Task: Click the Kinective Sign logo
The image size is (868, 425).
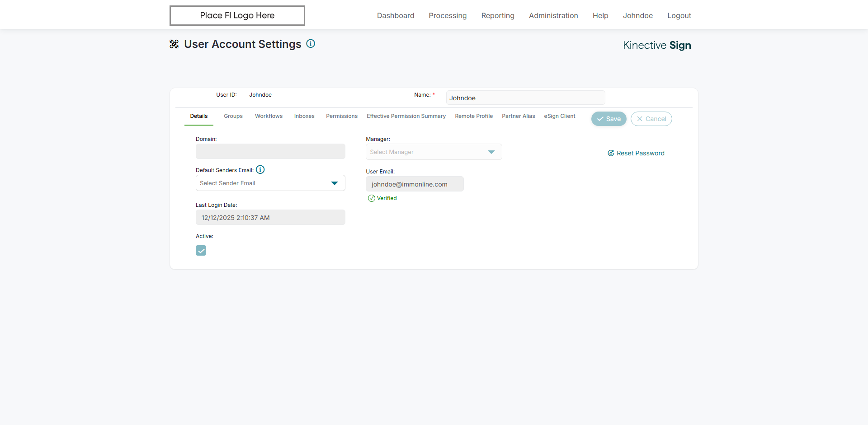Action: tap(657, 45)
